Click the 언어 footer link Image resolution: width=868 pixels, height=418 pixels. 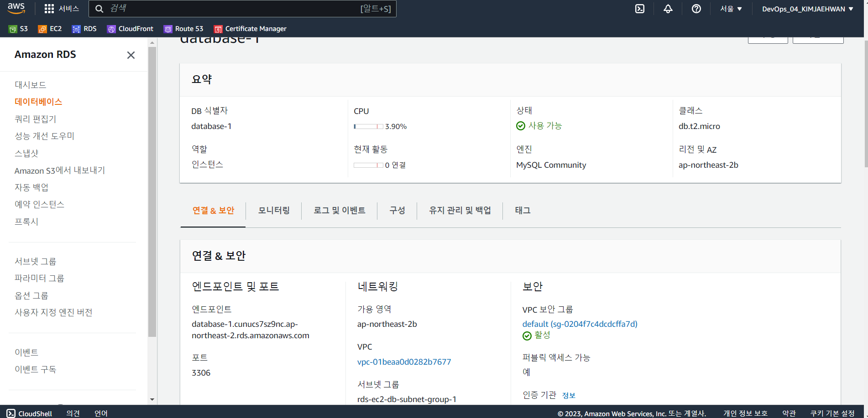tap(101, 413)
